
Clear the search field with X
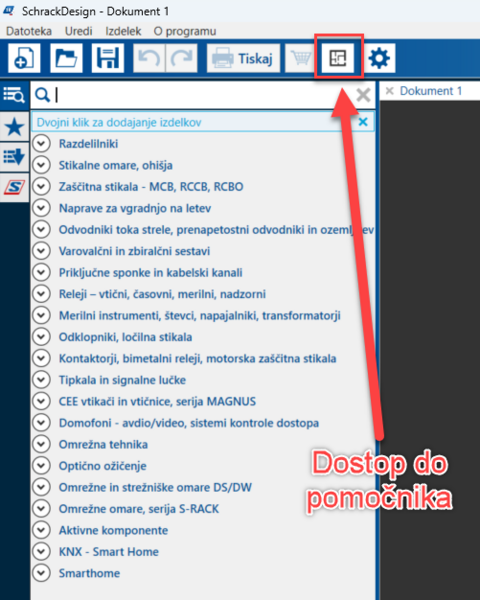[x=363, y=95]
